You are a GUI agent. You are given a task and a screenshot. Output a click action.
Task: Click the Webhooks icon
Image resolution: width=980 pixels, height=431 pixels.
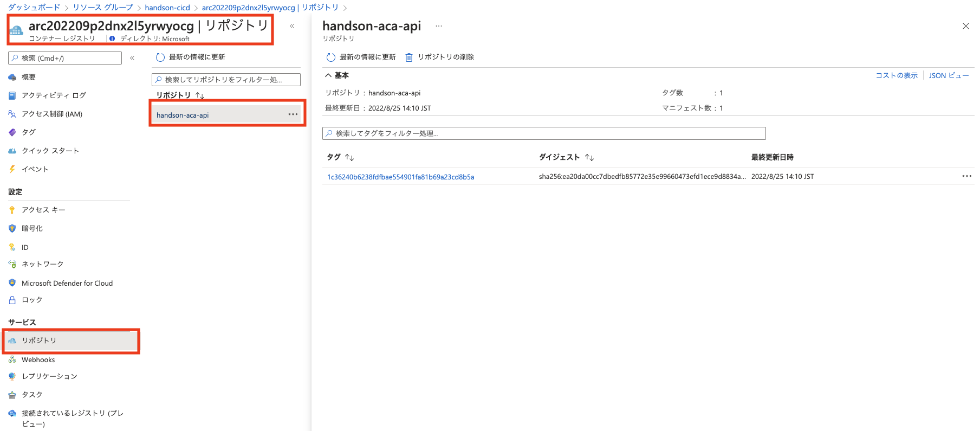[x=12, y=359]
